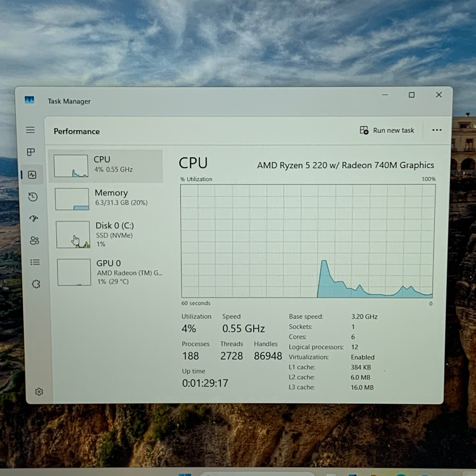Viewport: 476px width, 476px height.
Task: Click the Run new task button
Action: 387,130
